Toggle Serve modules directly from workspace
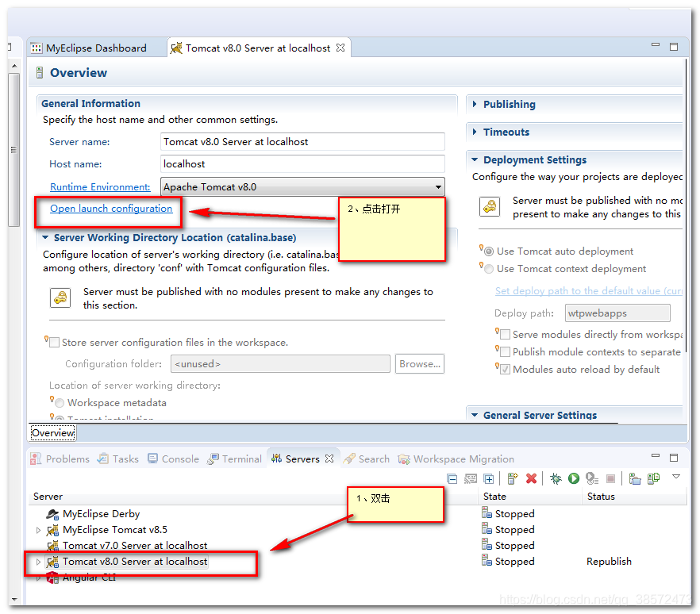Viewport: 700px width, 614px height. pyautogui.click(x=506, y=335)
